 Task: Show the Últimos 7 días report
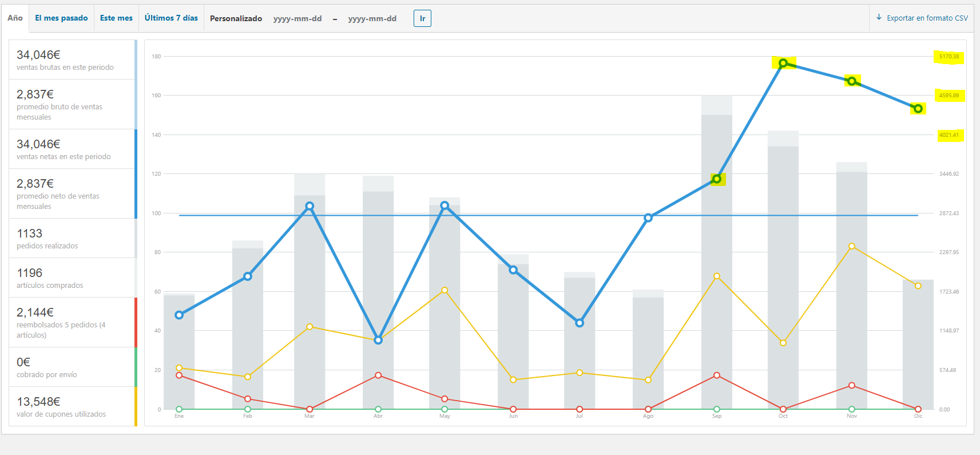(171, 18)
